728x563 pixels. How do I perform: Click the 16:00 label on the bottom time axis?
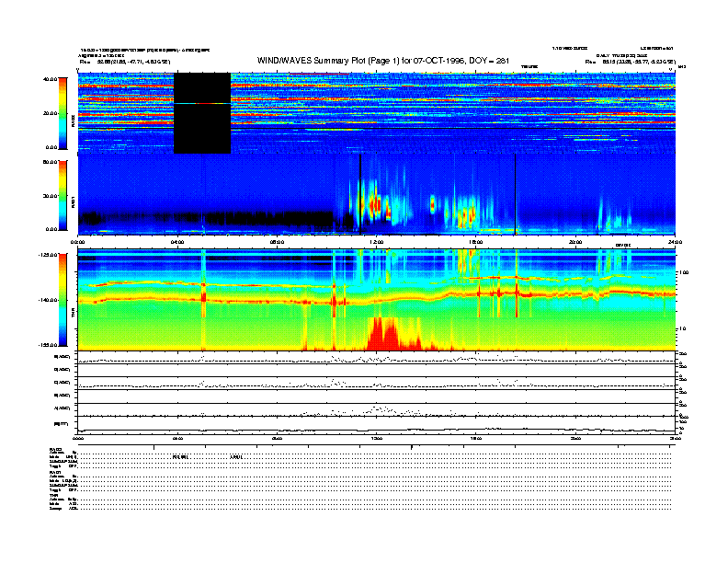point(475,438)
